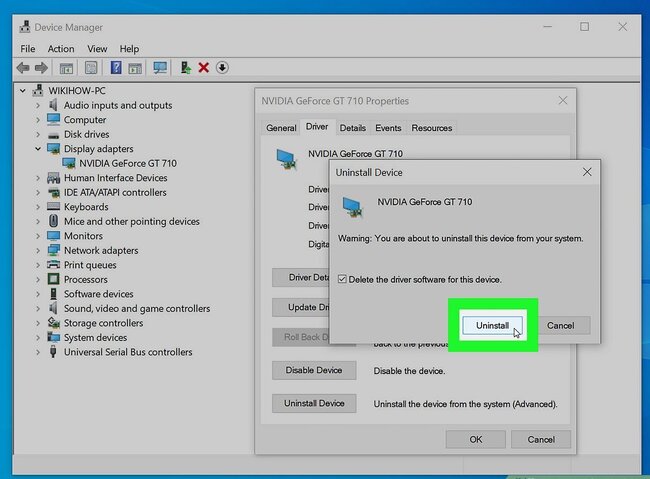Click the Disk drives icon
This screenshot has height=479, width=650.
coord(53,135)
